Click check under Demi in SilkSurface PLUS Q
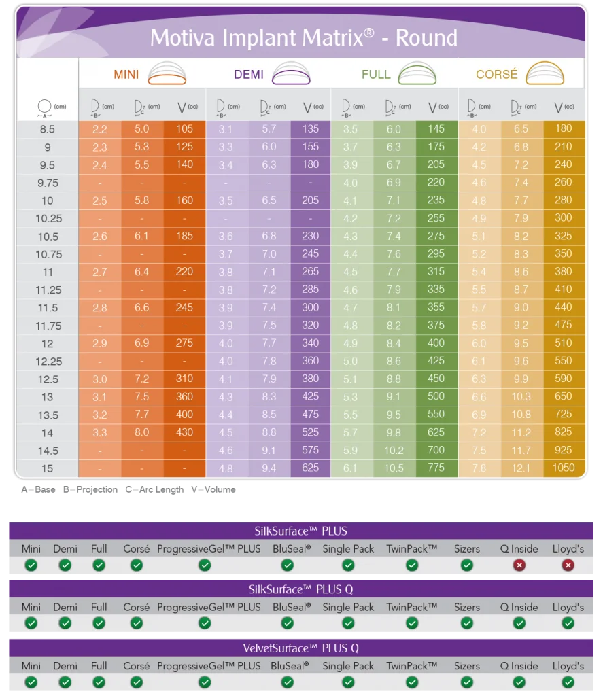 click(x=65, y=623)
